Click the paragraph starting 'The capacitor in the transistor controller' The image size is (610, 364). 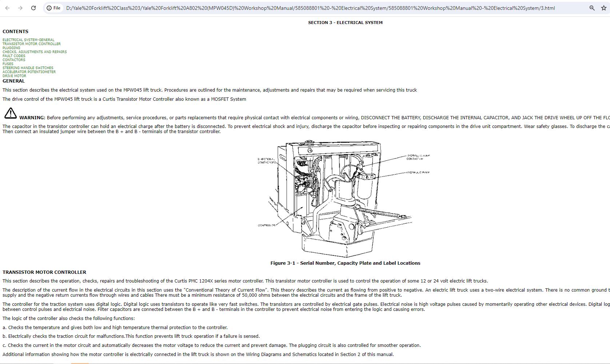306,129
